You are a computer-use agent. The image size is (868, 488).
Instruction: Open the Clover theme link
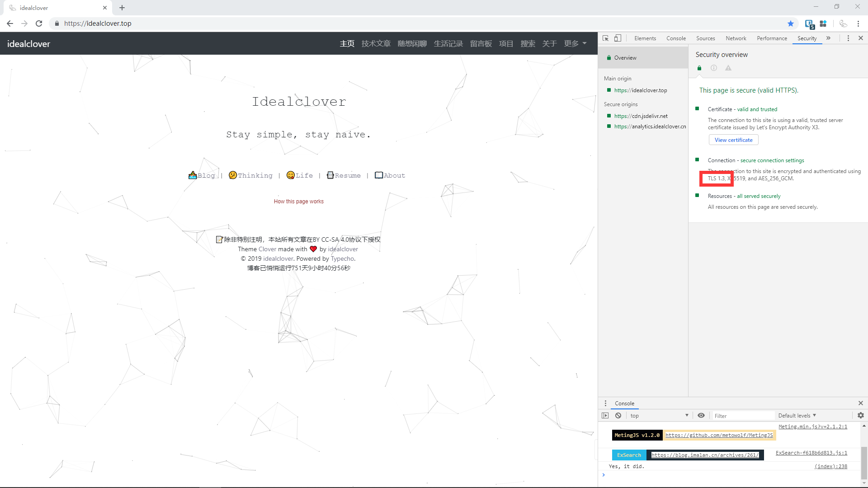(267, 249)
